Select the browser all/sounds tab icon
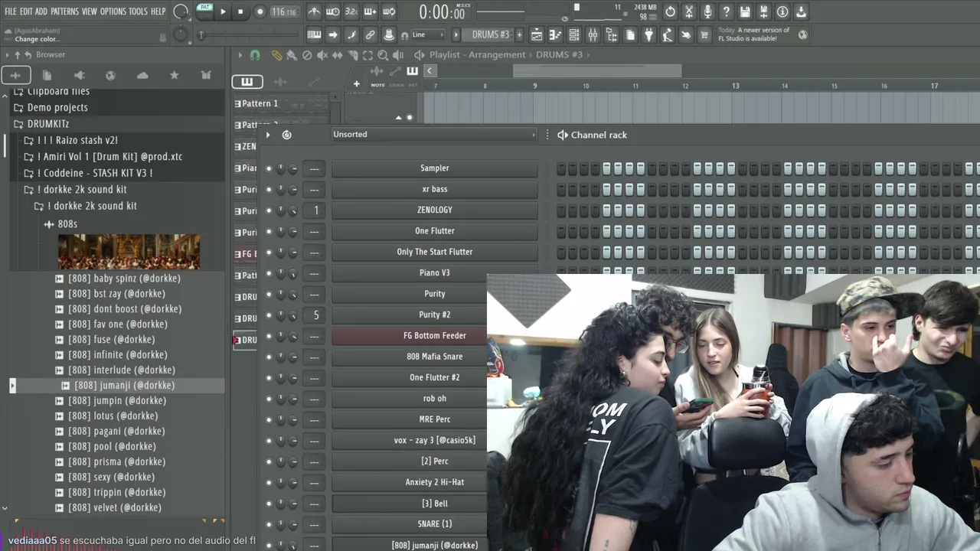The width and height of the screenshot is (980, 551). point(15,75)
